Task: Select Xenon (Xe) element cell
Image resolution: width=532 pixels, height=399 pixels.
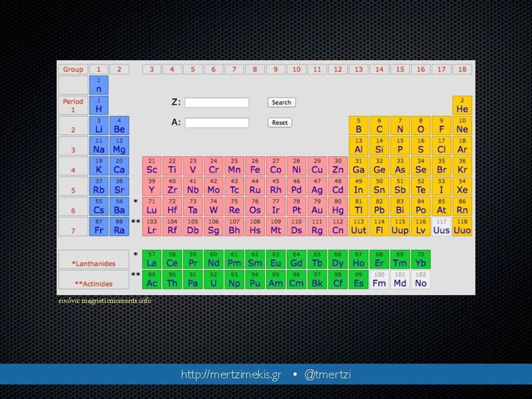Action: (462, 186)
